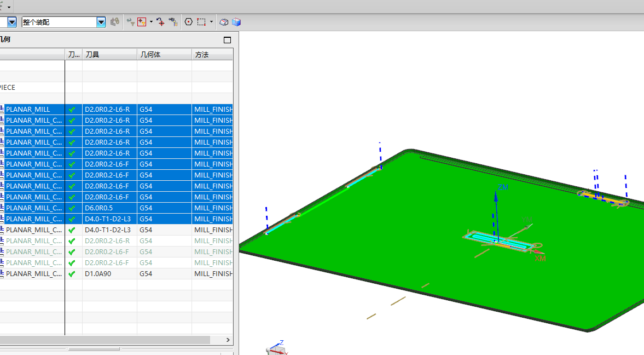Click the navigator tree selection icon

[x=173, y=22]
